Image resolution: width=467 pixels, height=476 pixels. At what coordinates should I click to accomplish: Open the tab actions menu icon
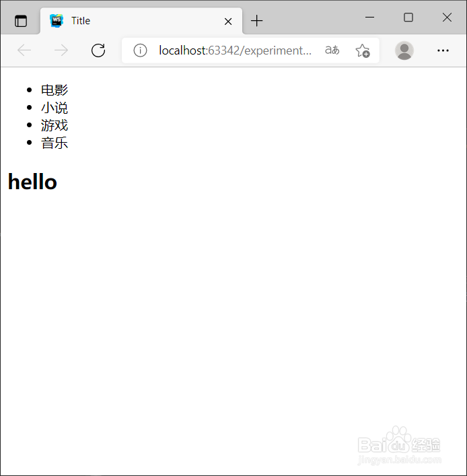coord(21,21)
